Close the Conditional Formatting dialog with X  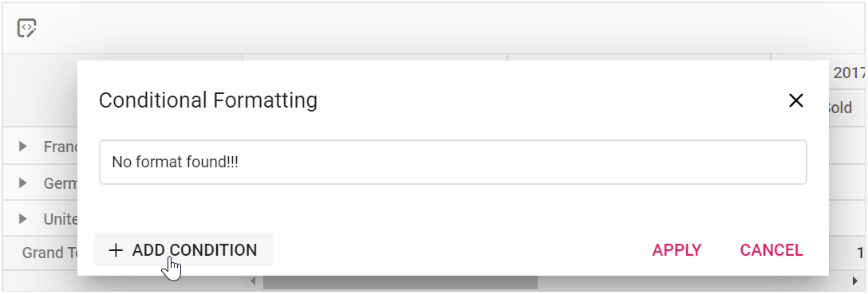795,100
